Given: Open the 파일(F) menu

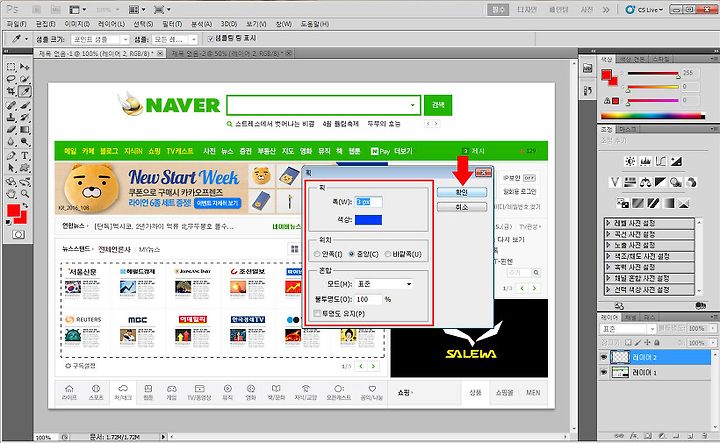Looking at the screenshot, I should (17, 24).
